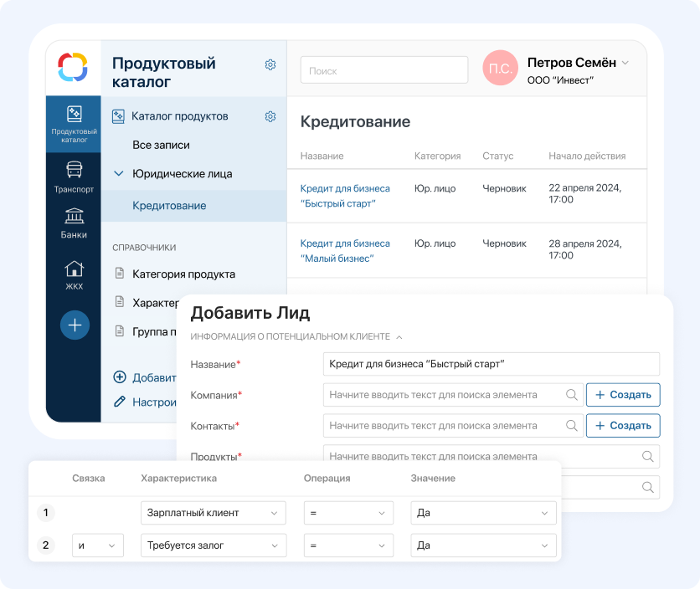This screenshot has height=589, width=700.
Task: Click the Поиск search field
Action: coord(383,70)
